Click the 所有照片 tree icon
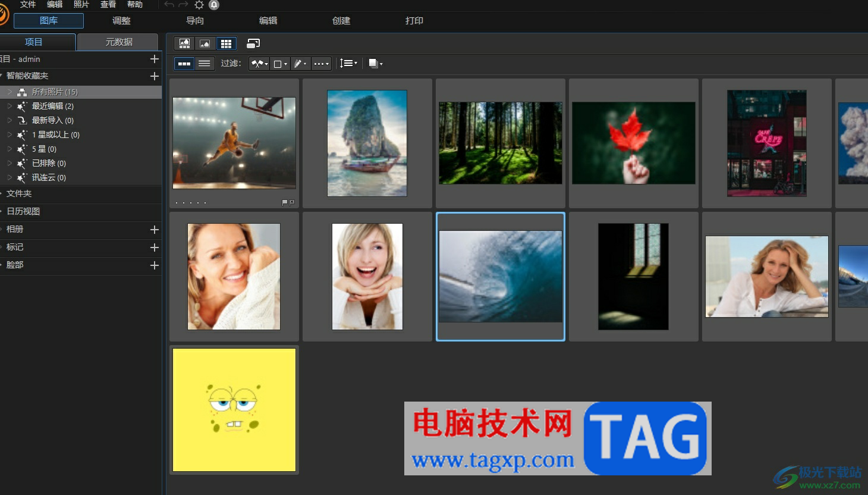This screenshot has height=495, width=868. point(22,92)
